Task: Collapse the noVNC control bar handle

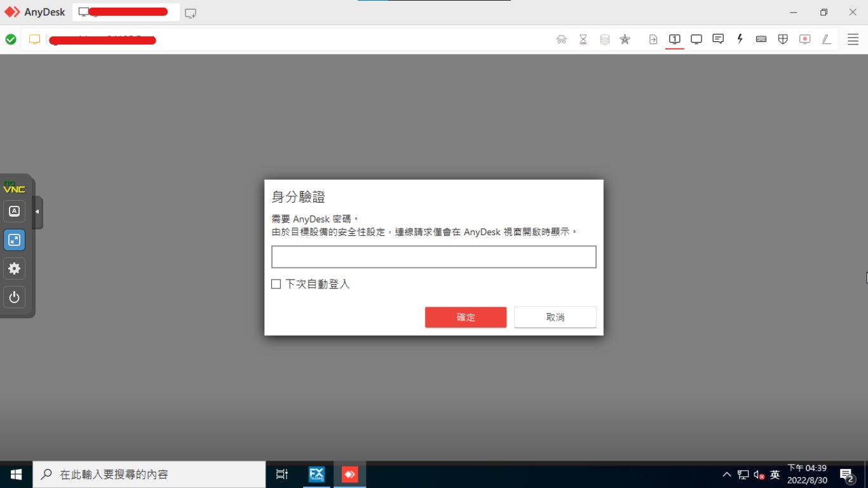Action: point(37,212)
